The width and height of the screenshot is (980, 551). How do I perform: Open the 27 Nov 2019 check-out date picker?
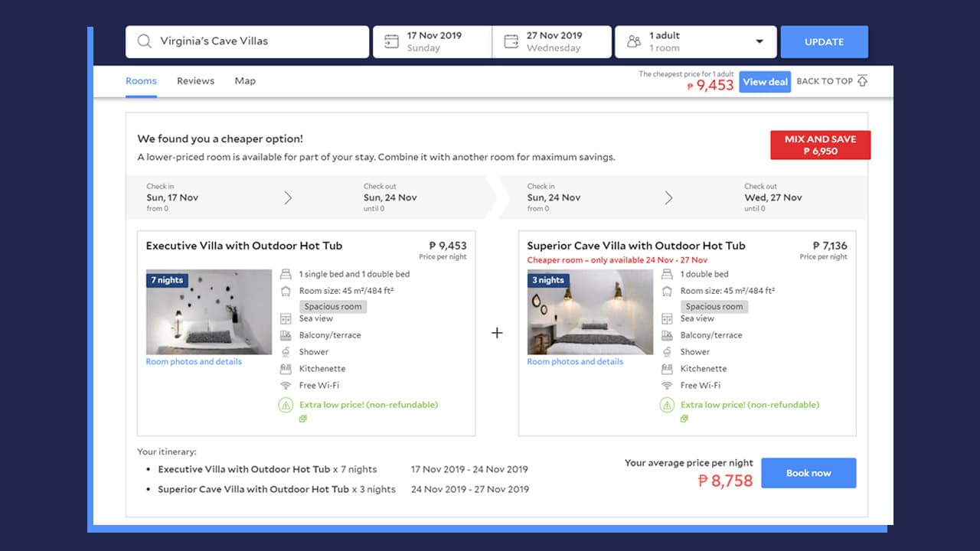coord(554,41)
